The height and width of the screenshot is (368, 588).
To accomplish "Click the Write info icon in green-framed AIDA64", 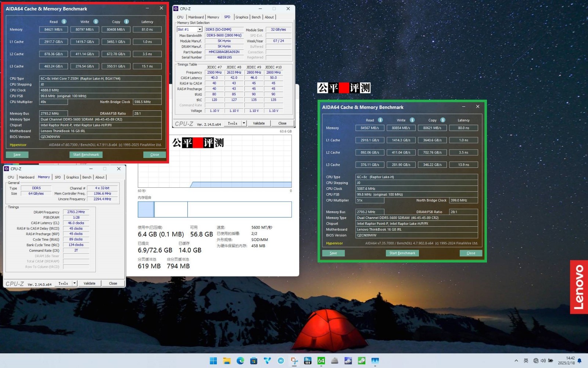I will [412, 120].
